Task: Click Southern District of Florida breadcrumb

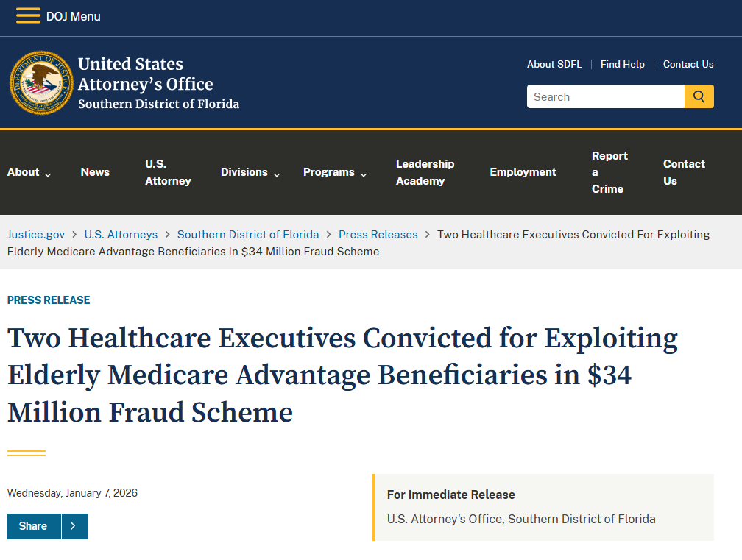Action: 248,235
